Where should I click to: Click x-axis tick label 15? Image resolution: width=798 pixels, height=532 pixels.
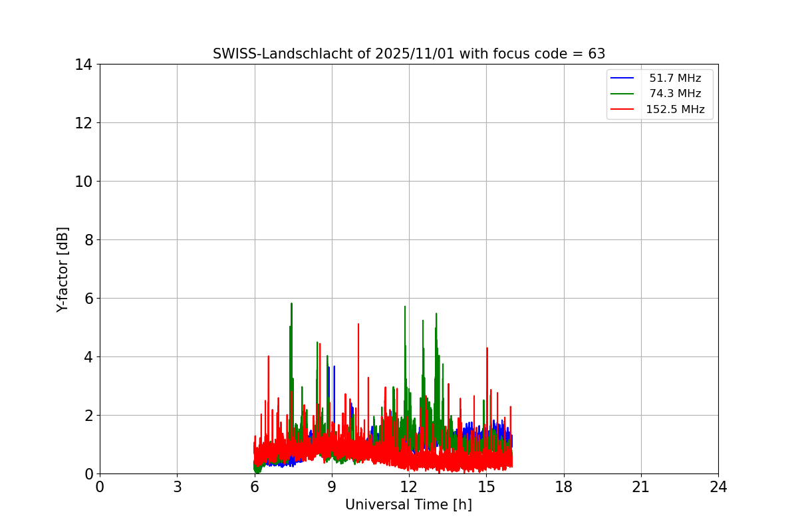pyautogui.click(x=486, y=487)
